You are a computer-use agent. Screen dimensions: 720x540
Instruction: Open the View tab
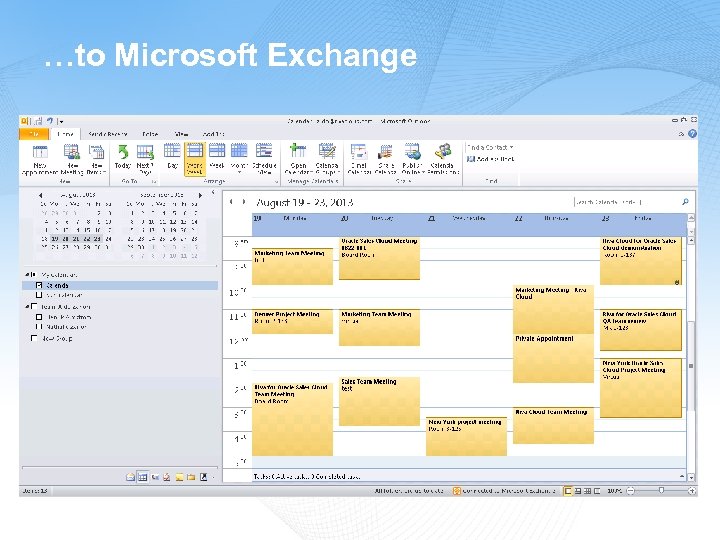181,134
